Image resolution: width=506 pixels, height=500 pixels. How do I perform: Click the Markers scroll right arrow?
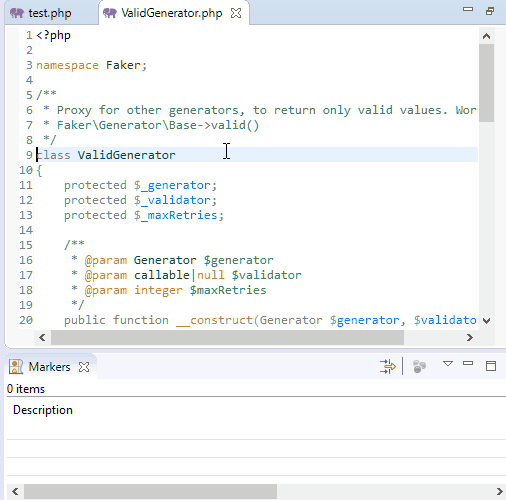pos(499,491)
